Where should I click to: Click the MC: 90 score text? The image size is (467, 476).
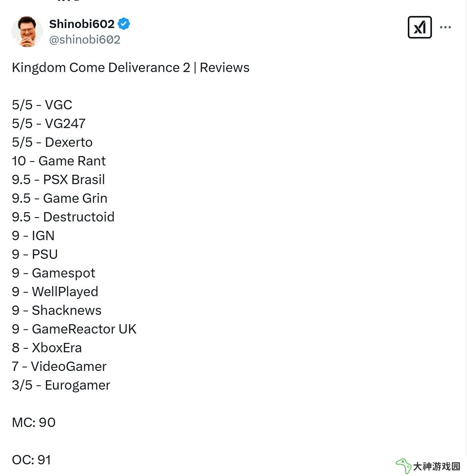(34, 422)
